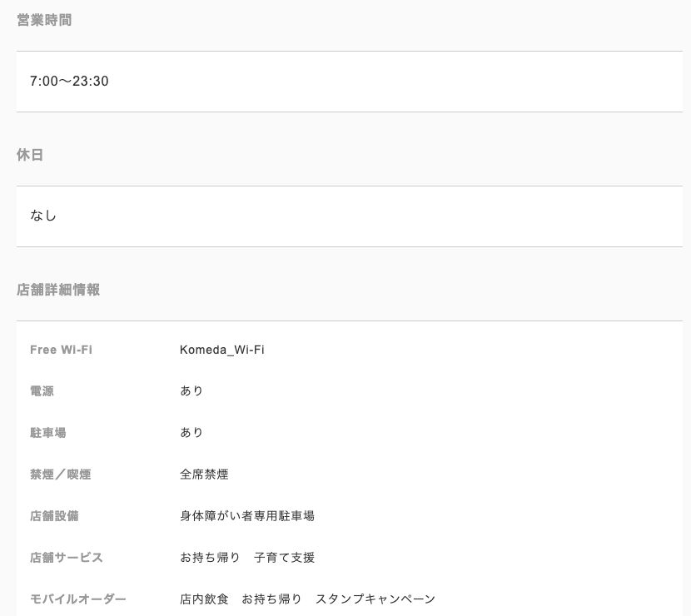Image resolution: width=691 pixels, height=616 pixels.
Task: Click the Free Wi-Fi label
Action: (x=62, y=350)
